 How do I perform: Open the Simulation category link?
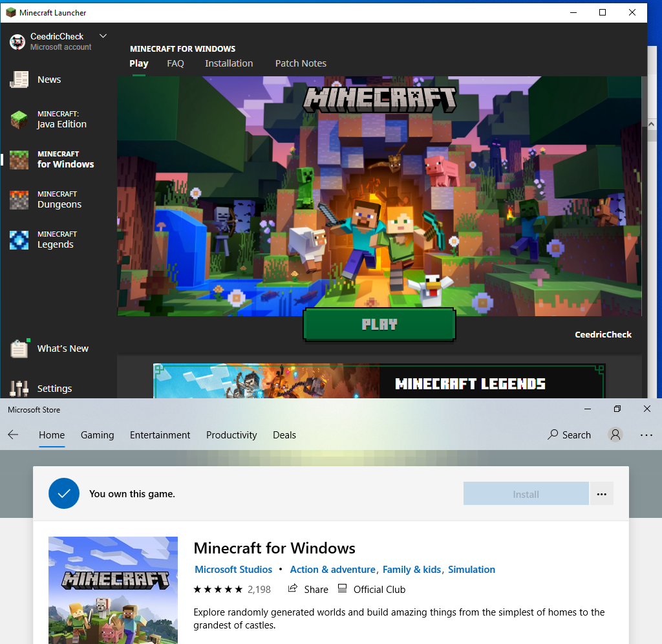[471, 569]
